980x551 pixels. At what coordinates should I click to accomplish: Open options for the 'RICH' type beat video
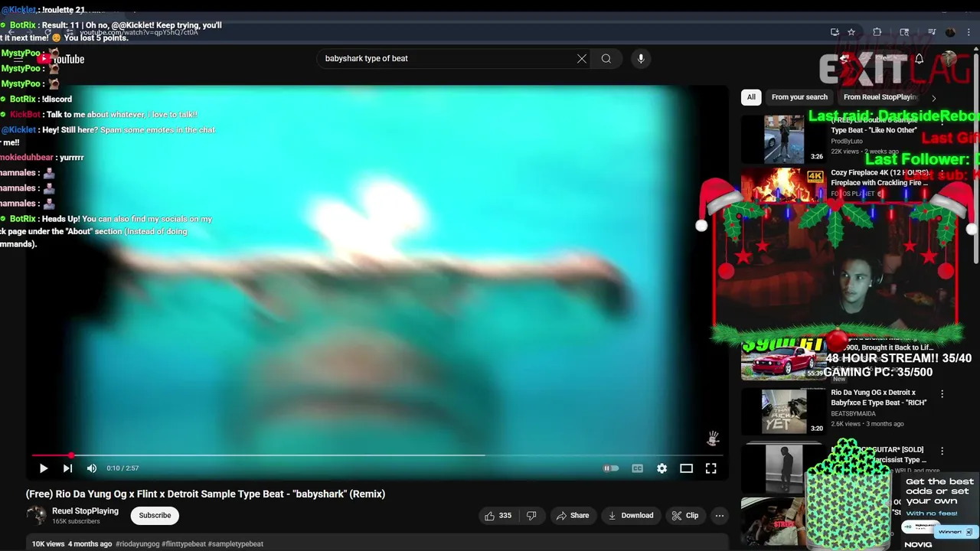(x=942, y=393)
